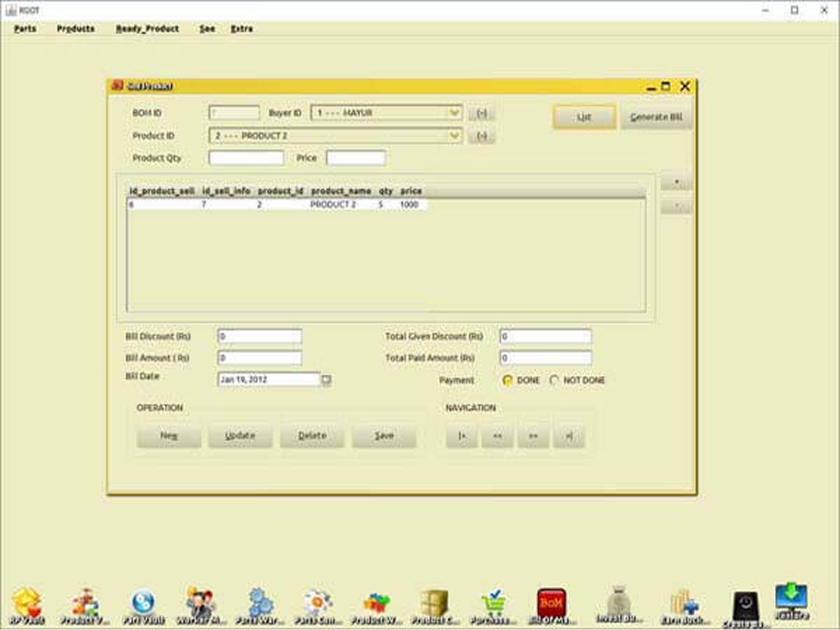Click the Total Paid Amount (Rs) field
Image resolution: width=840 pixels, height=630 pixels.
pyautogui.click(x=546, y=358)
